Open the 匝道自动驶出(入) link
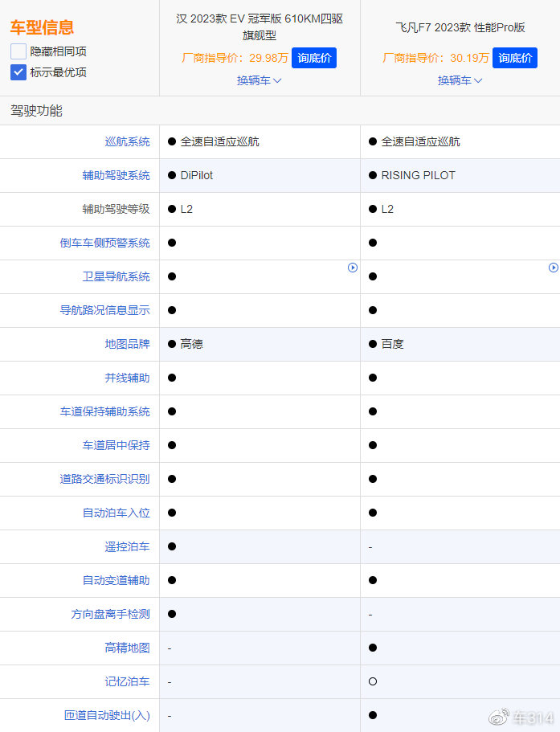The width and height of the screenshot is (560, 732). tap(108, 715)
